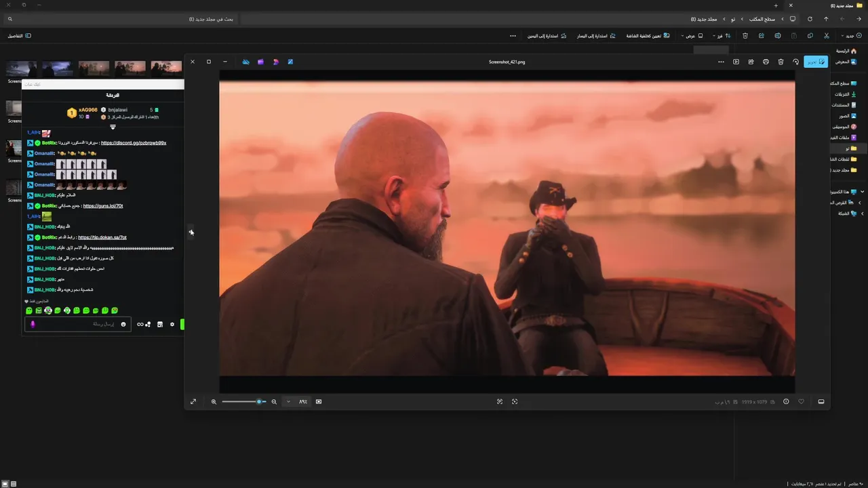Click the chat message input field
This screenshot has height=488, width=868.
[x=78, y=324]
